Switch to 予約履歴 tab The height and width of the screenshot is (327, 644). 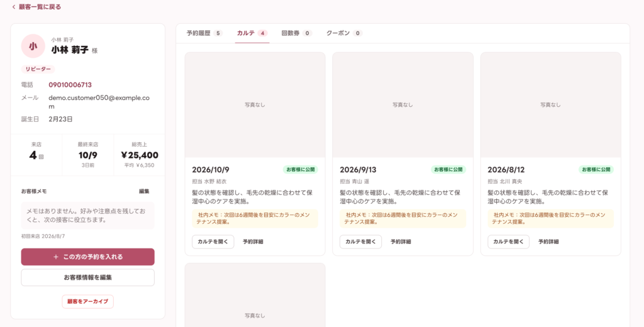tap(204, 33)
